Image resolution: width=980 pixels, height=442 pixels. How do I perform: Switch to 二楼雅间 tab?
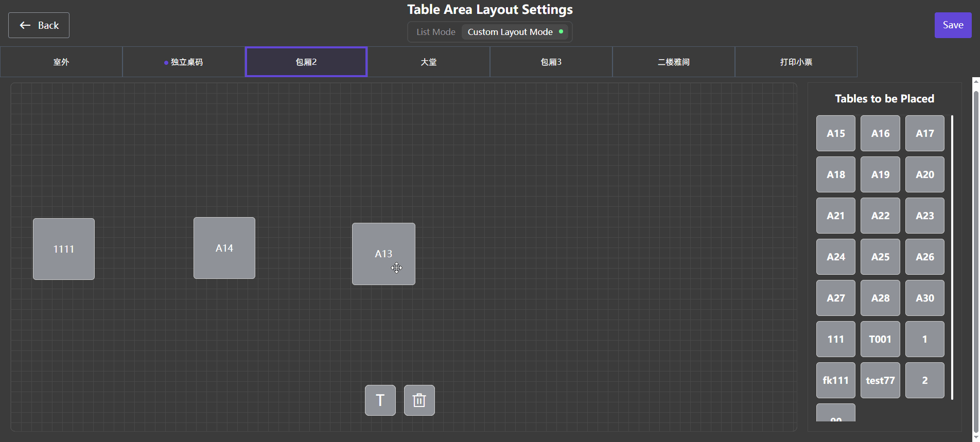674,62
